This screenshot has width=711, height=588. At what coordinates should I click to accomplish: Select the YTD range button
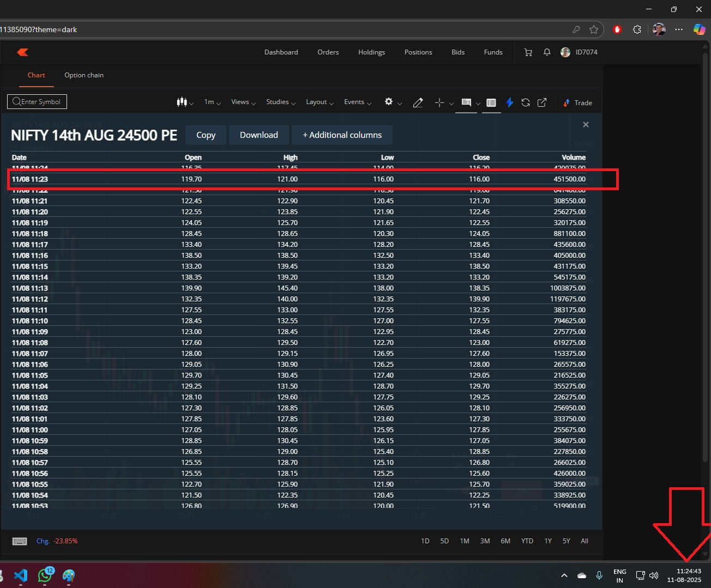tap(527, 541)
